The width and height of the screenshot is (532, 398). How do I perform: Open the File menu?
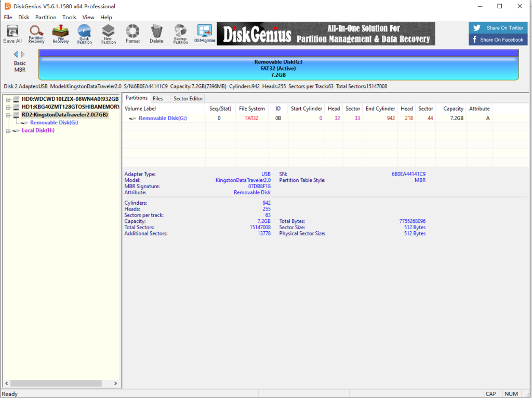(8, 17)
